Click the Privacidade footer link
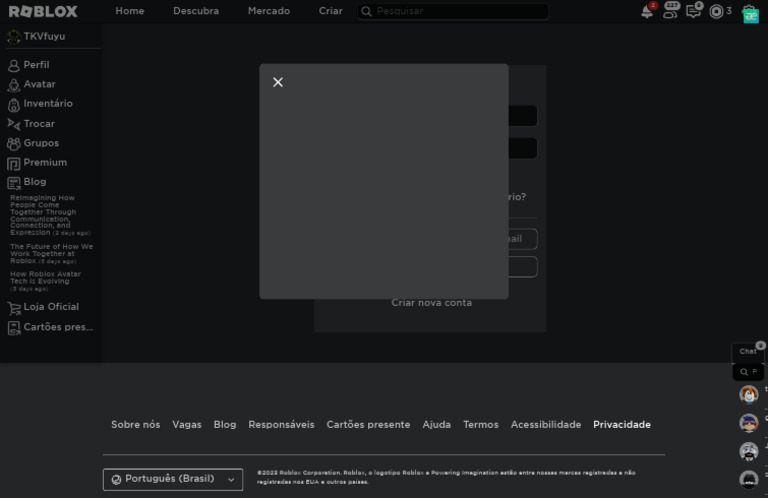Image resolution: width=768 pixels, height=498 pixels. (x=621, y=425)
